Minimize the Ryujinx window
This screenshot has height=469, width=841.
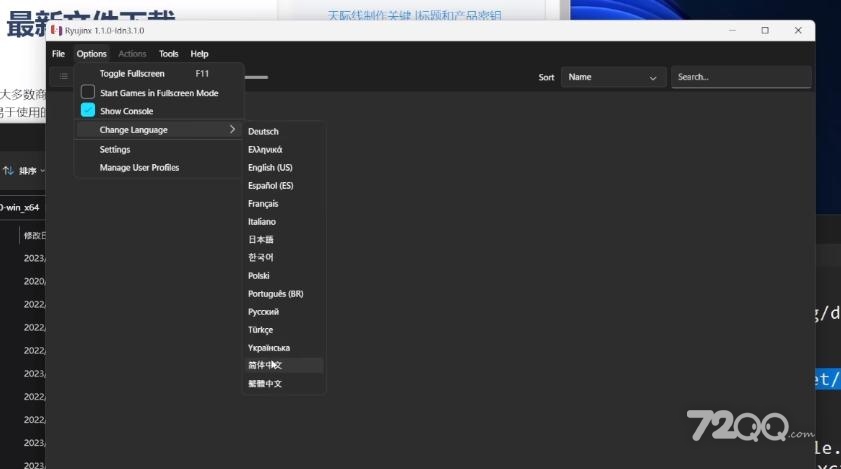tap(732, 31)
